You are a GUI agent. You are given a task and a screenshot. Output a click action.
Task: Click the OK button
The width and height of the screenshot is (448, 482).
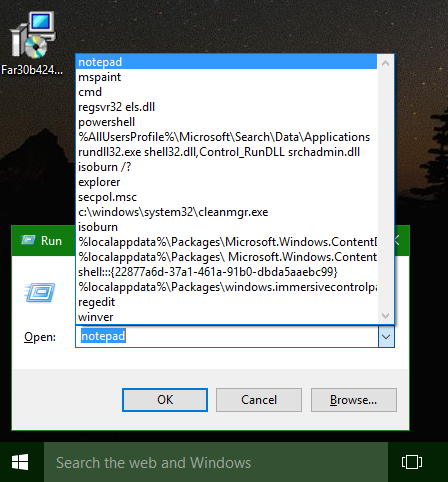165,400
